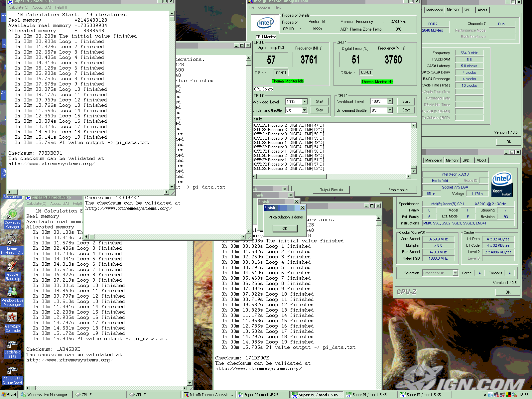532x399 pixels.
Task: Select SPD tab in lower CPU-Z window
Action: click(466, 160)
